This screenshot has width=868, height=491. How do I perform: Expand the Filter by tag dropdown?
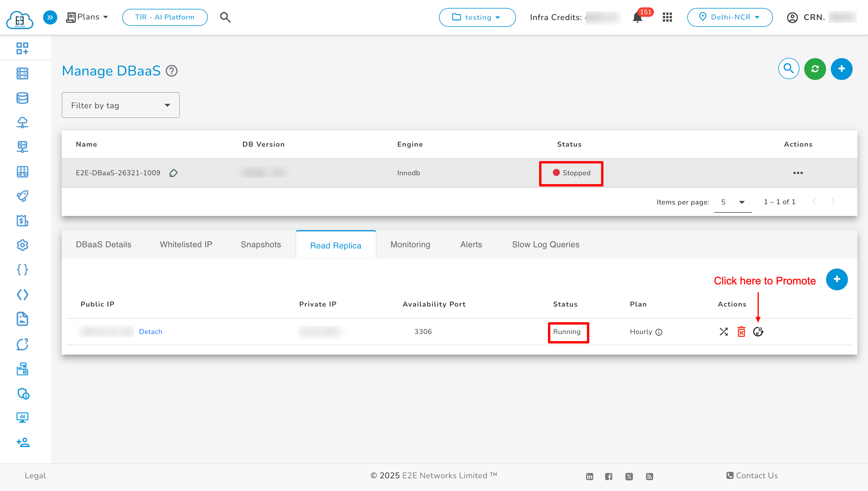point(120,105)
